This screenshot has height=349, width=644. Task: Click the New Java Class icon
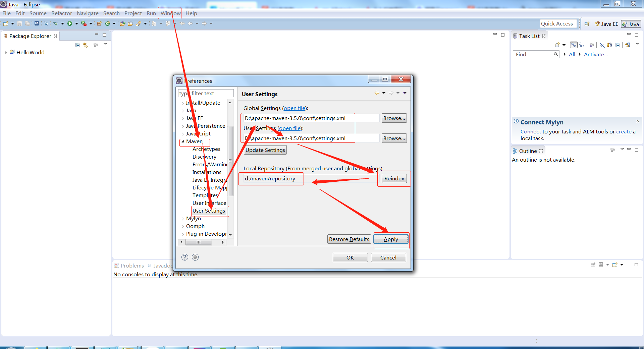[108, 23]
